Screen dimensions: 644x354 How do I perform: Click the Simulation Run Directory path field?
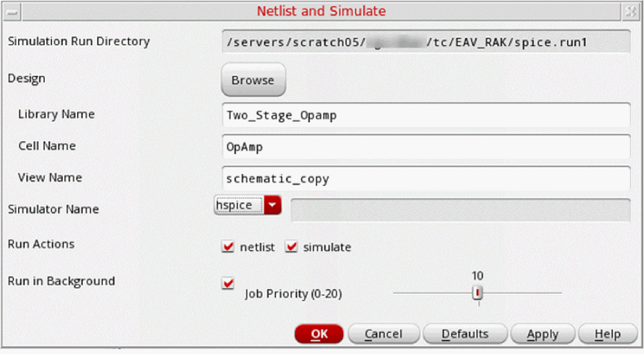[x=425, y=42]
